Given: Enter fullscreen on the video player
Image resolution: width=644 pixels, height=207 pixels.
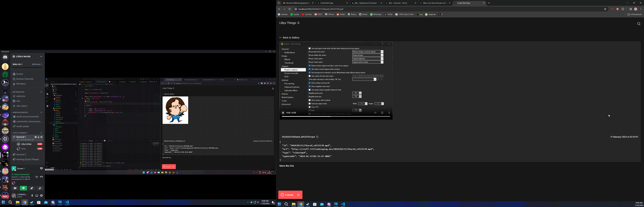Looking at the screenshot, I should (382, 113).
